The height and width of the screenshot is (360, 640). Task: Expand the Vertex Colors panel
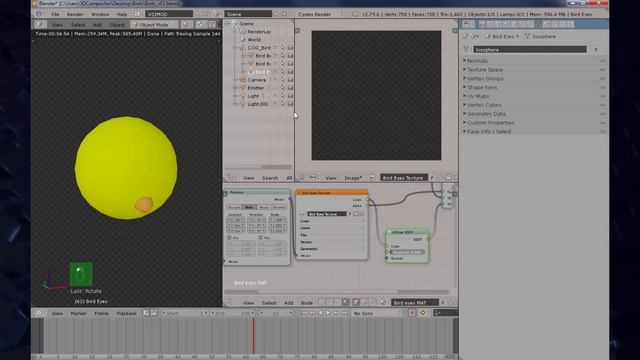[x=533, y=105]
